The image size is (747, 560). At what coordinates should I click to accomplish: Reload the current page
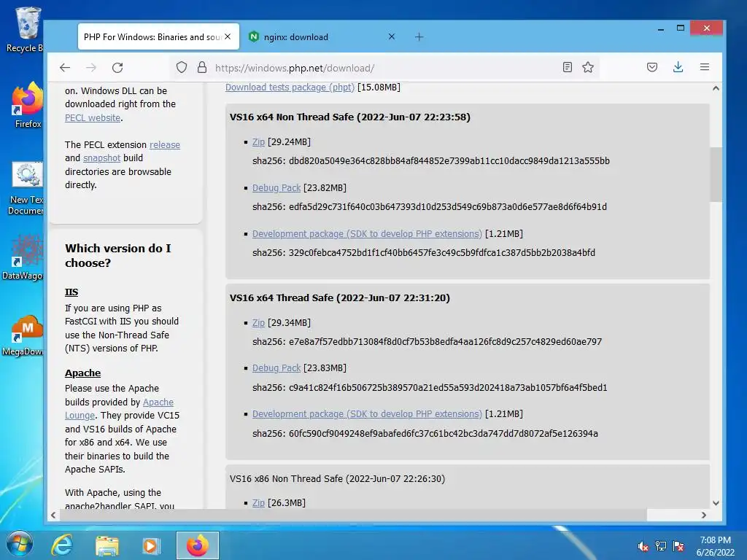117,68
